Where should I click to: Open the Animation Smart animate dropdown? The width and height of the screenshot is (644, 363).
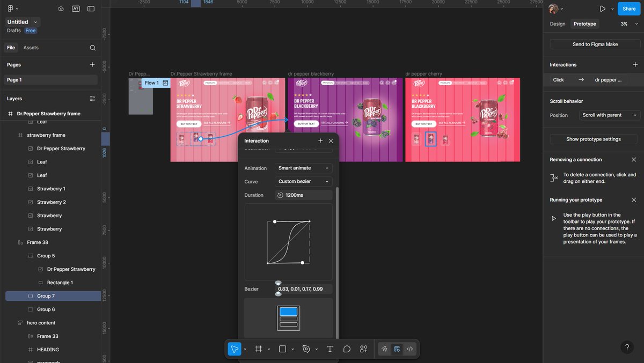pyautogui.click(x=304, y=168)
